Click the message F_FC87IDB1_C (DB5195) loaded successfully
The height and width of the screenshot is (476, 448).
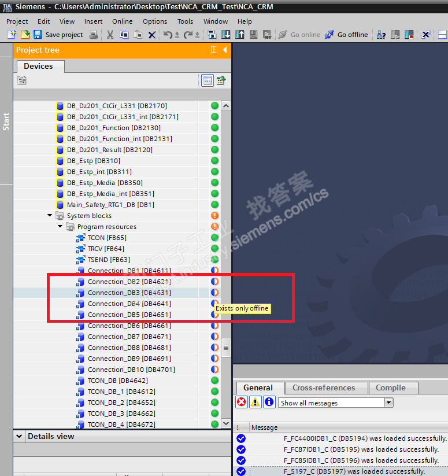[x=361, y=449]
